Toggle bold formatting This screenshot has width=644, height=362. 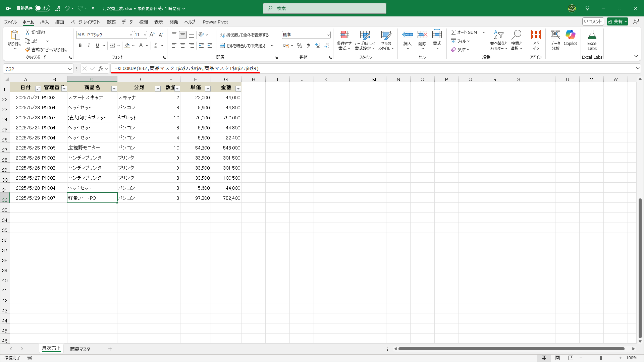80,45
